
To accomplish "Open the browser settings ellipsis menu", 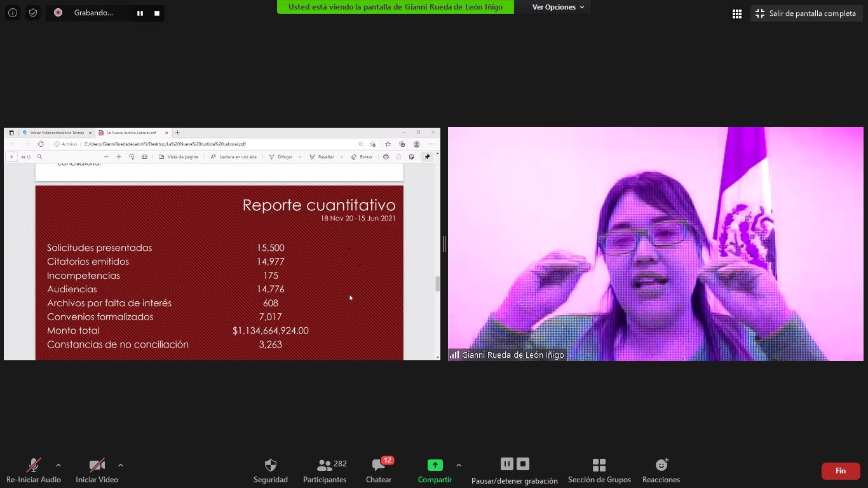I will point(431,144).
